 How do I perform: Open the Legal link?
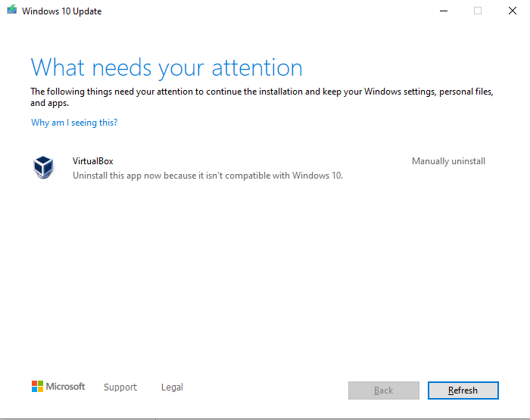click(172, 387)
